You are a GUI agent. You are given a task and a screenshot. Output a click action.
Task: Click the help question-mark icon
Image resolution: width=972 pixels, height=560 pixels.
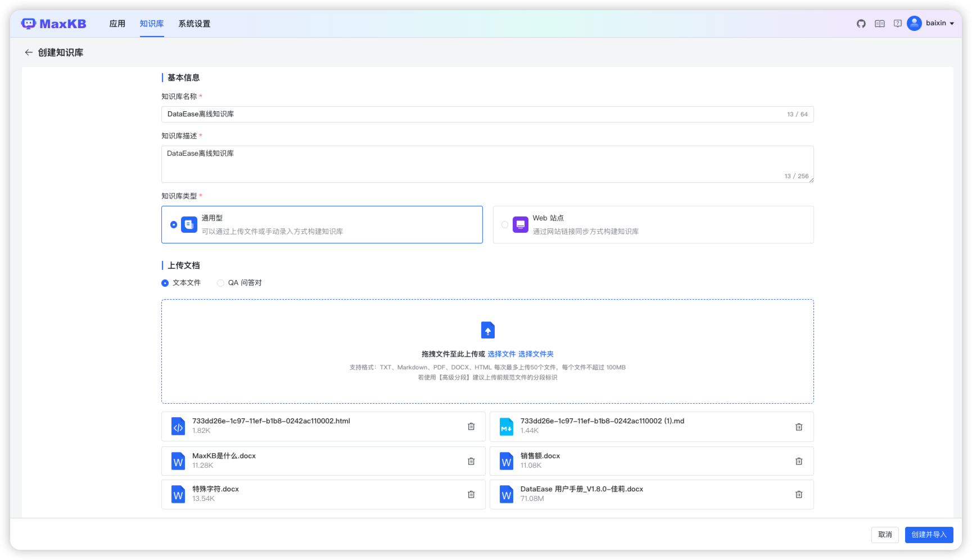(897, 24)
